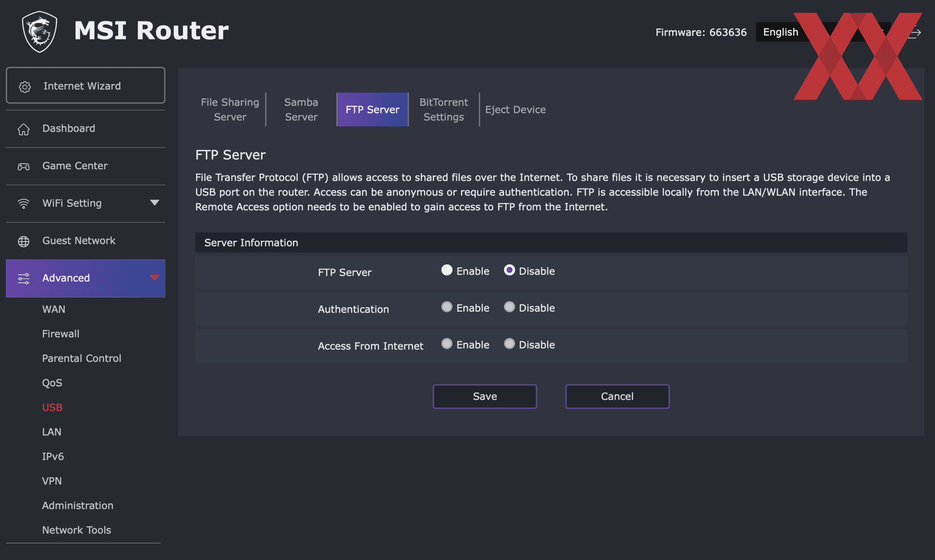
Task: Click the Advanced menu item
Action: click(86, 279)
